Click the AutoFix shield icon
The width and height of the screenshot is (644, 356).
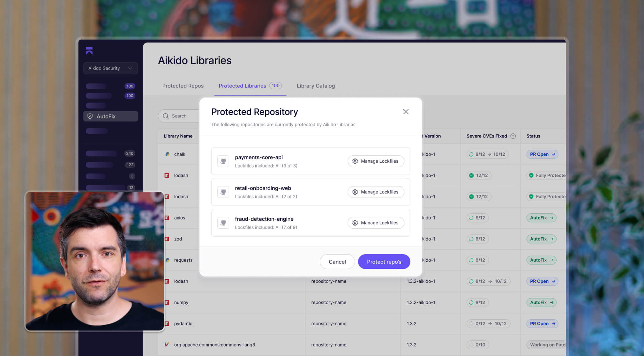(90, 116)
